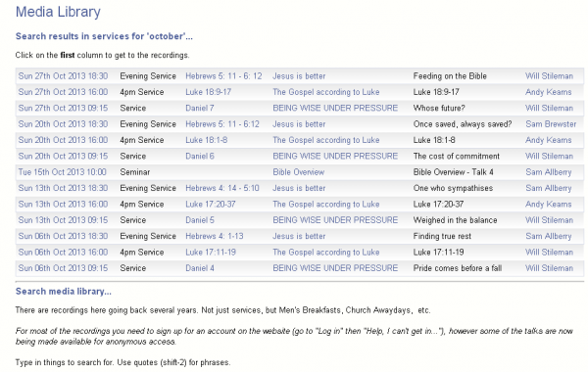Open Jesus is better series in 20th Oct row
Image resolution: width=588 pixels, height=372 pixels.
pyautogui.click(x=299, y=124)
